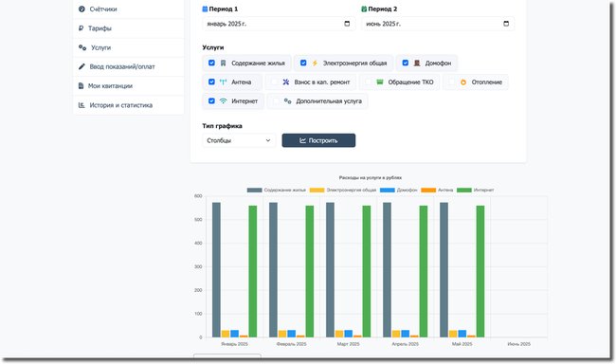Click the Построить button
Image resolution: width=616 pixels, height=364 pixels.
318,140
